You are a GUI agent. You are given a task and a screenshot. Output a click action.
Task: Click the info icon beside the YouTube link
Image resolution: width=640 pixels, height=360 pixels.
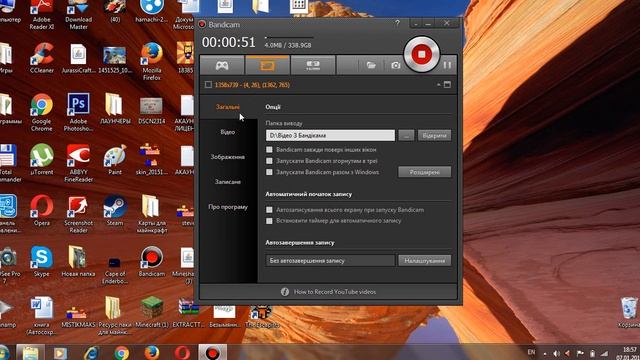pos(285,292)
